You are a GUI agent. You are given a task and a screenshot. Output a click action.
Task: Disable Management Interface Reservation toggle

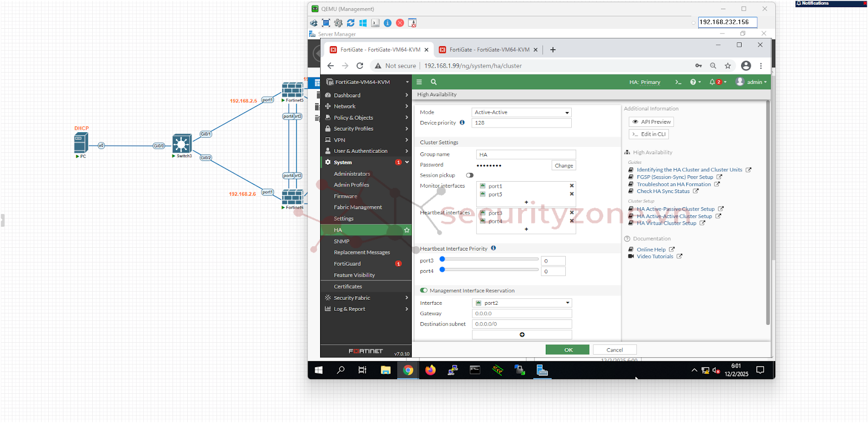424,291
